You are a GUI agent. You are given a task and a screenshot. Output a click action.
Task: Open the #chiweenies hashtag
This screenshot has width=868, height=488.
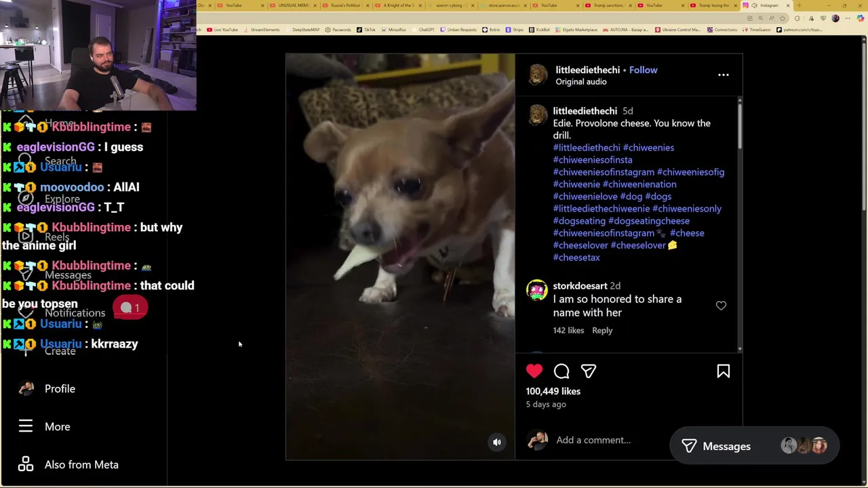pyautogui.click(x=648, y=148)
